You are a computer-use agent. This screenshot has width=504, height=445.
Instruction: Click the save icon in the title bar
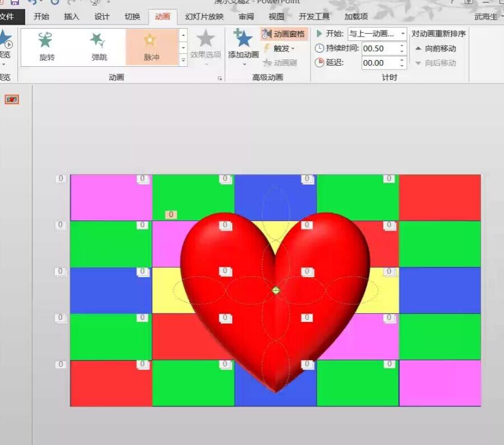(x=15, y=2)
